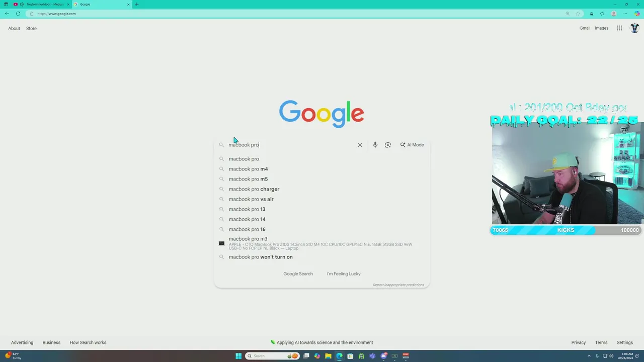Pick 'macbook pro 13' suggestion
This screenshot has width=644, height=362.
pyautogui.click(x=322, y=209)
